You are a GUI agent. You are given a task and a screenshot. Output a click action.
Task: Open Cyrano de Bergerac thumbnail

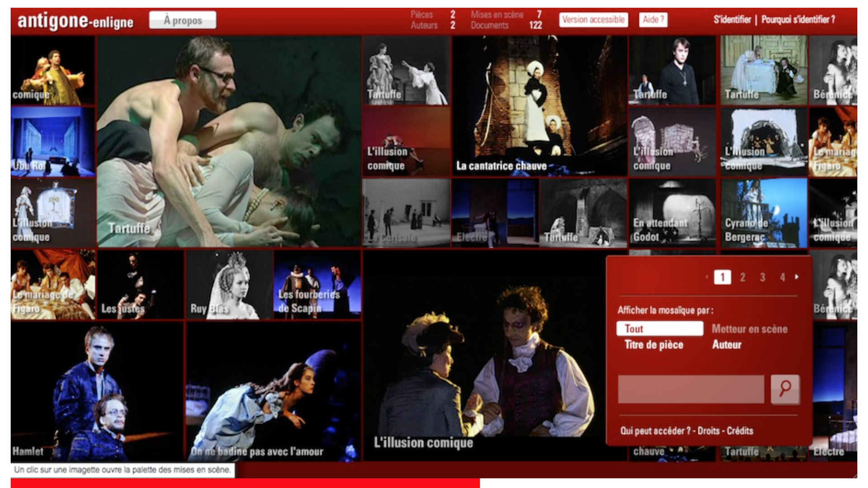(764, 213)
